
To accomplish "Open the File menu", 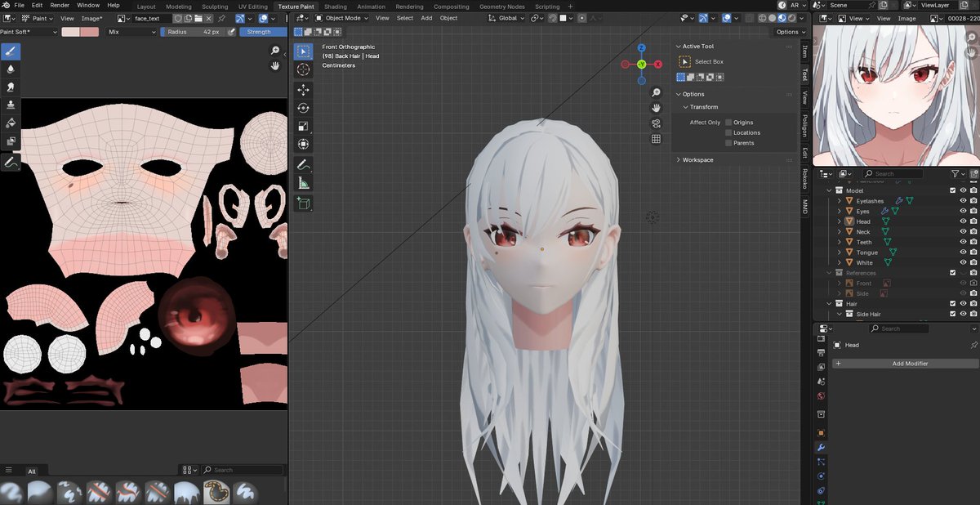I will pos(19,5).
